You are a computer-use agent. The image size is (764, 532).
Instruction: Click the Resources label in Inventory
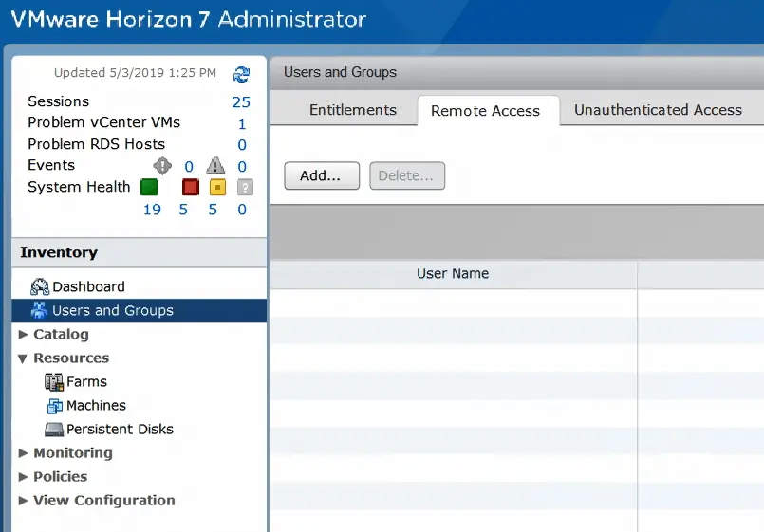click(71, 358)
